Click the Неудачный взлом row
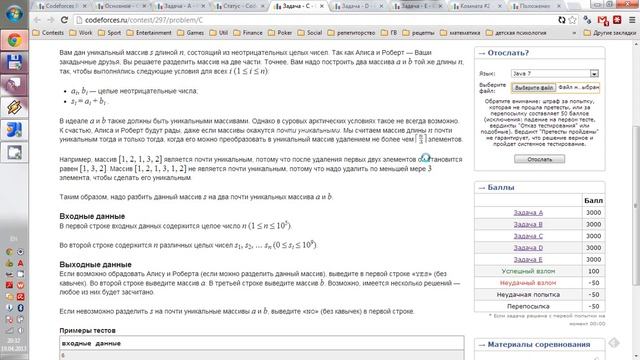 (x=540, y=283)
